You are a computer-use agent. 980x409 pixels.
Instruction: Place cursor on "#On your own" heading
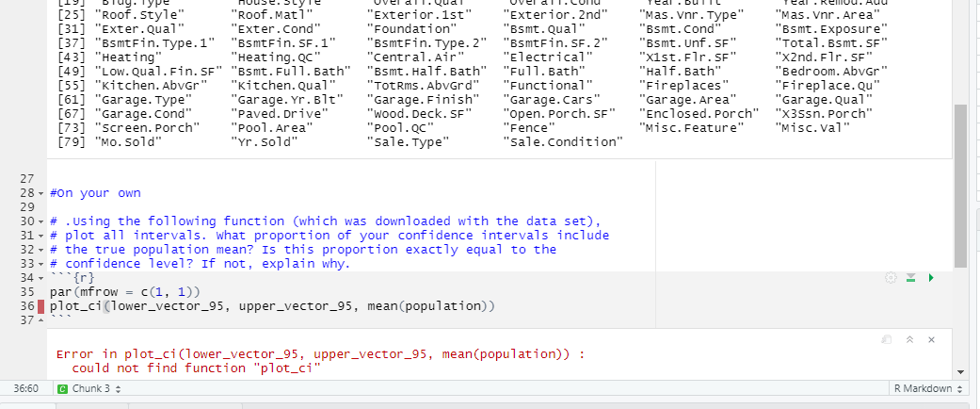pos(95,193)
